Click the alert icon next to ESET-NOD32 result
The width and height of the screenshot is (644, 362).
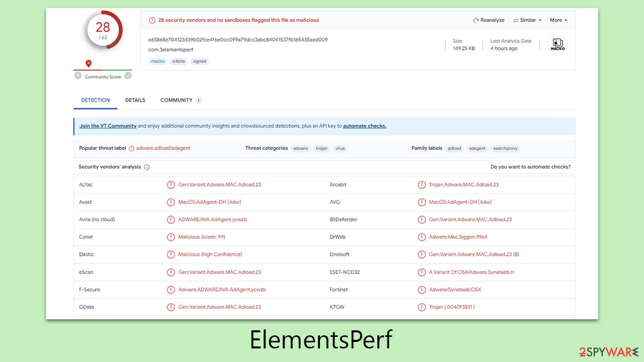(422, 272)
